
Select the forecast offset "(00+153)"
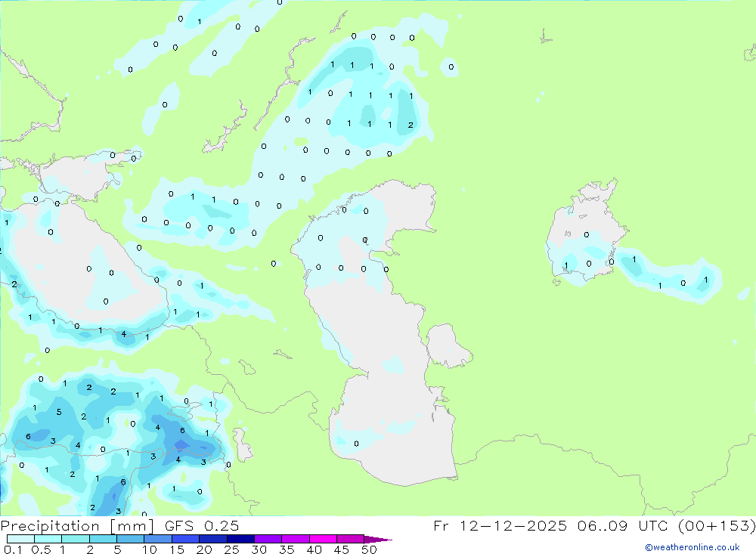click(717, 525)
